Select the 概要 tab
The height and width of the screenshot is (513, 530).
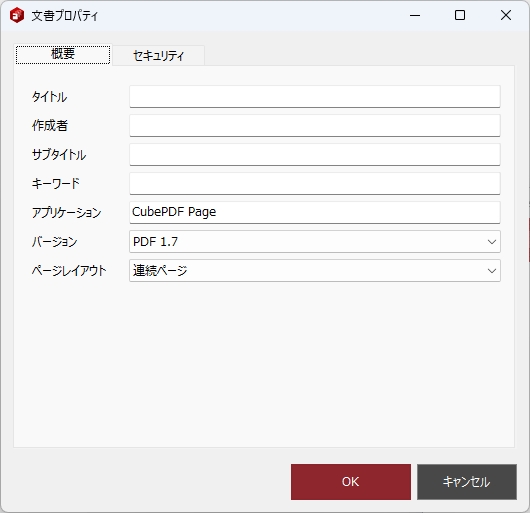[x=63, y=54]
